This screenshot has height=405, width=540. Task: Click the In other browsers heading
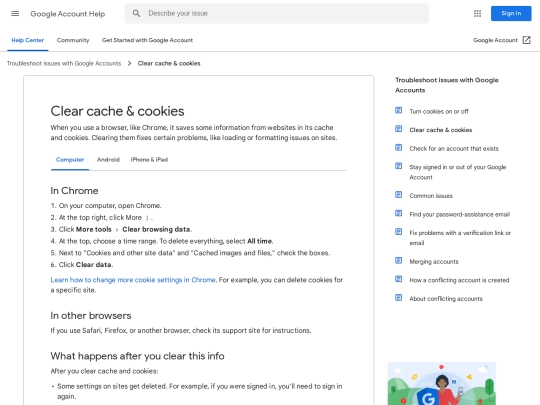coord(91,316)
